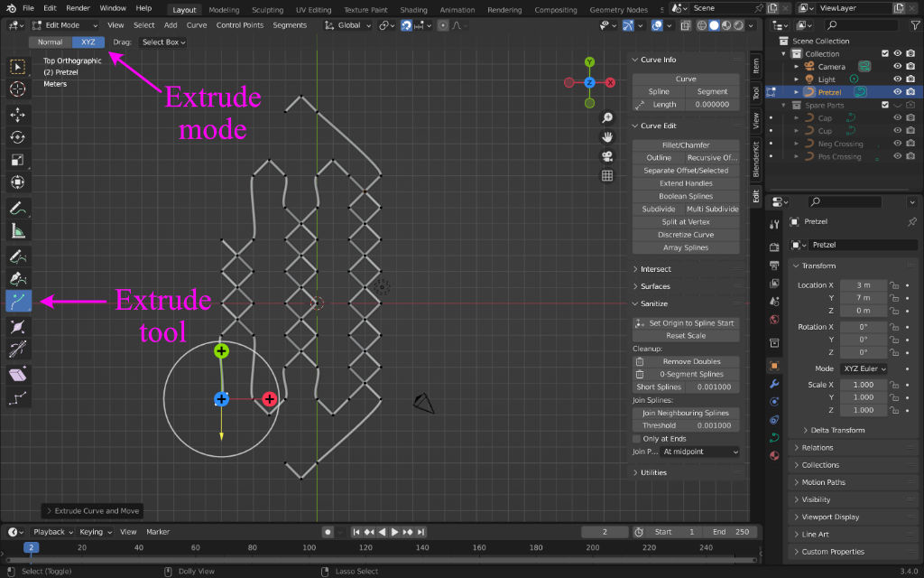Select the Move tool icon

[x=18, y=115]
